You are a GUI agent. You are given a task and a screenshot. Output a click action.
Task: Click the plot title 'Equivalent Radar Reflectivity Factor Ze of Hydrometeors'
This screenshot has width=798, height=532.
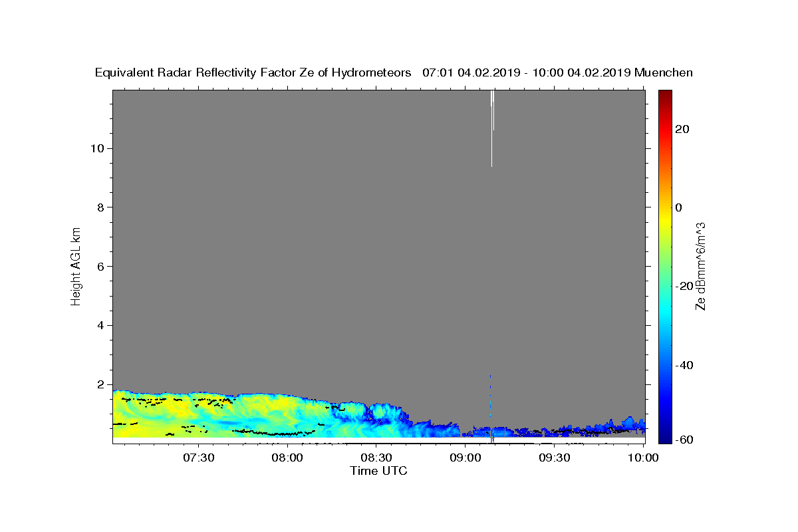pyautogui.click(x=253, y=73)
